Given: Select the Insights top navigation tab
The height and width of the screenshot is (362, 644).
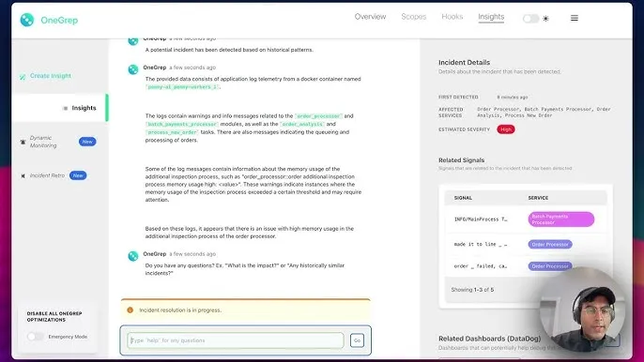Looking at the screenshot, I should tap(491, 17).
